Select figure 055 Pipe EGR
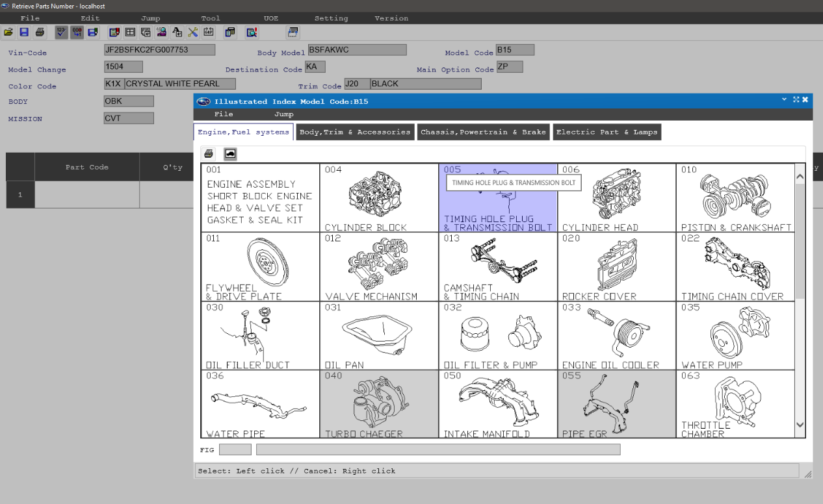823x504 pixels. (x=617, y=403)
